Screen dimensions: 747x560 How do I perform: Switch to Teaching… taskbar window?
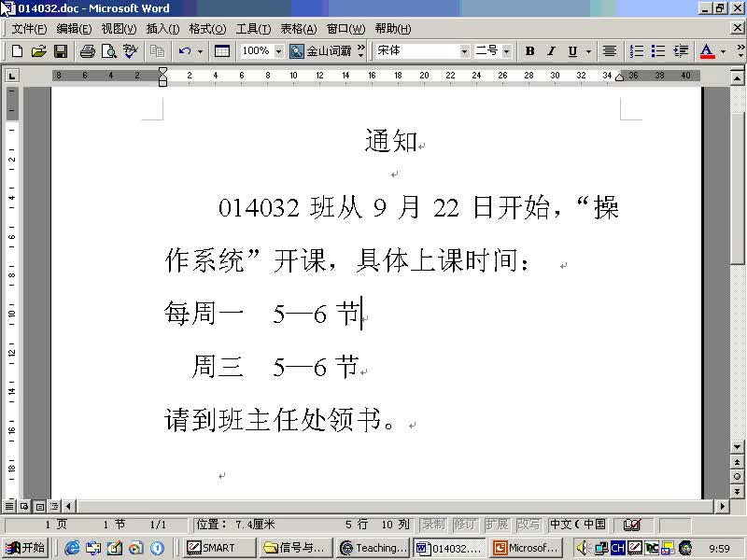click(x=373, y=548)
